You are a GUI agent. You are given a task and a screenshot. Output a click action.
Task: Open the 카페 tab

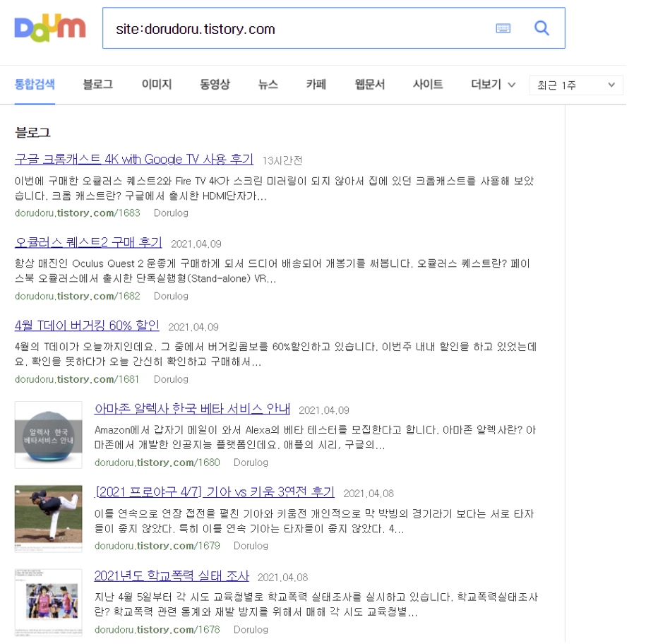316,84
